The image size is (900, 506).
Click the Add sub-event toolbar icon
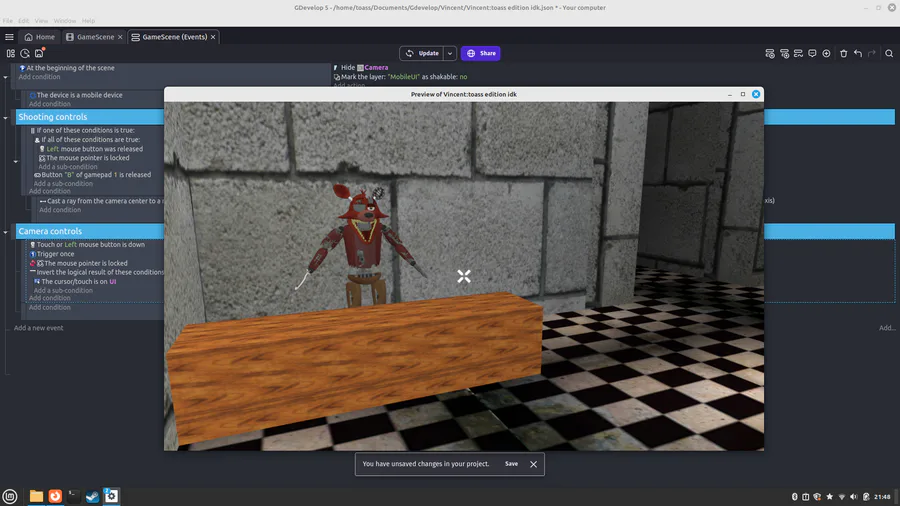784,53
